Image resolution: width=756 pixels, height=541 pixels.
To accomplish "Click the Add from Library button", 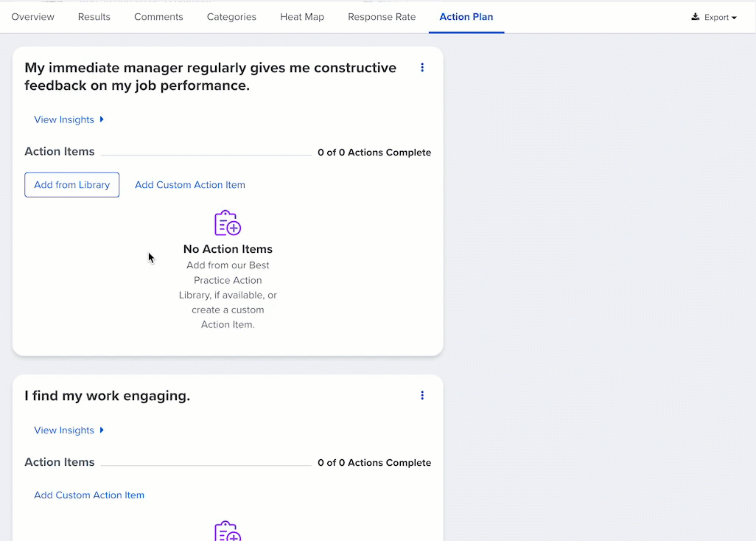I will [72, 185].
